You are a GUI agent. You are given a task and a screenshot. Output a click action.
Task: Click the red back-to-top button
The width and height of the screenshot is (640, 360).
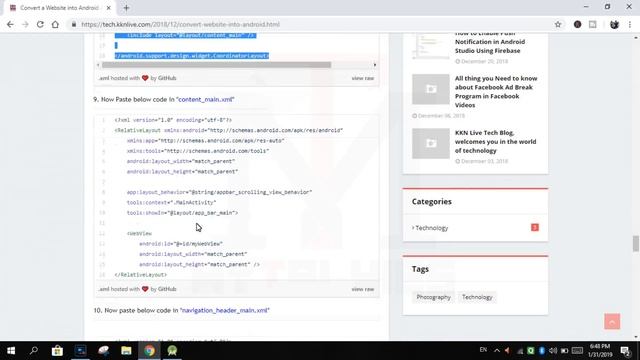coord(612,322)
